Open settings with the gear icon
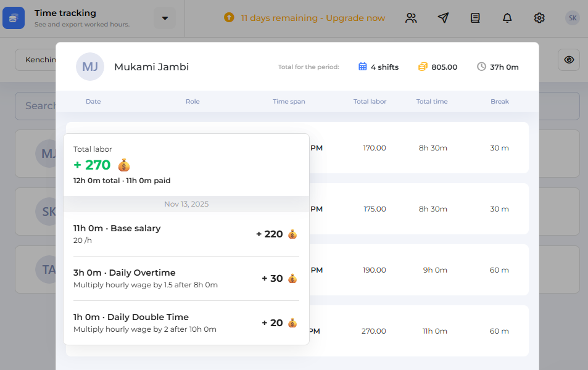 [x=539, y=18]
